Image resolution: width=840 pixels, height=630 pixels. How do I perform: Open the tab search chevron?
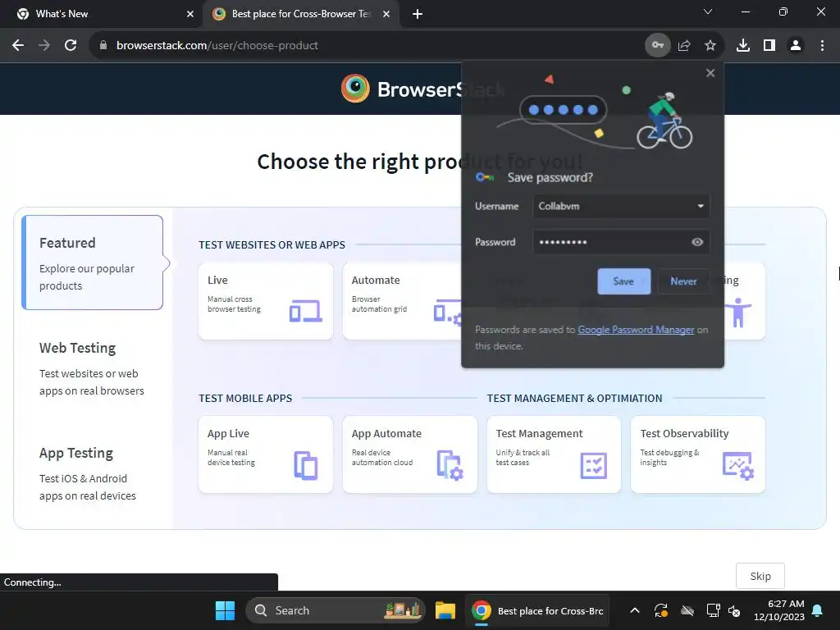click(708, 11)
